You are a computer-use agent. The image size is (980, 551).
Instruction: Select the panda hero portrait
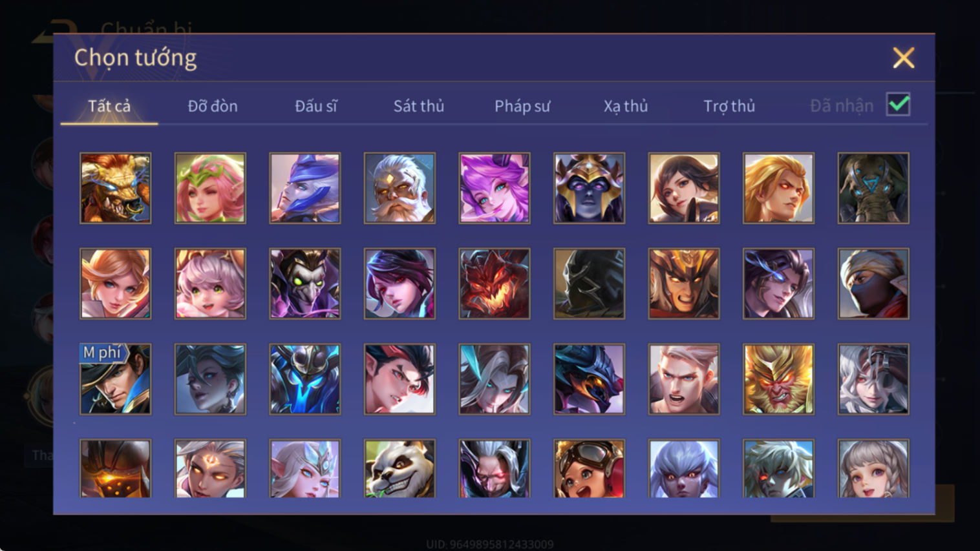[x=399, y=469]
